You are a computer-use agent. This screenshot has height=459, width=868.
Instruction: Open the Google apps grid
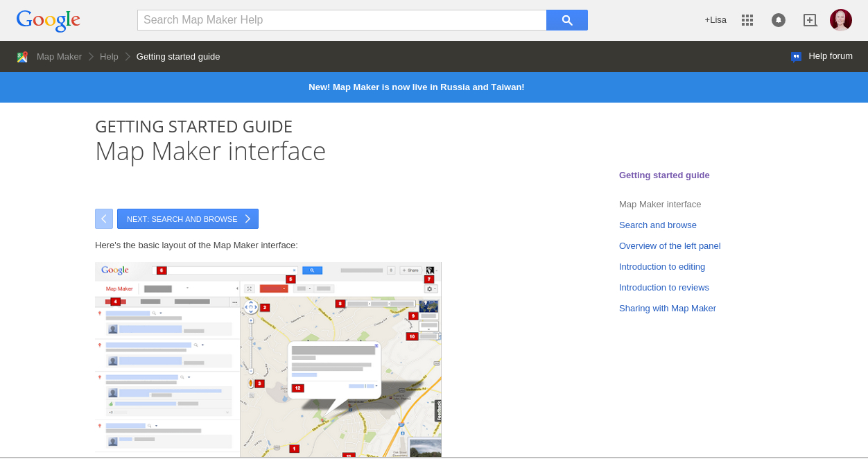tap(747, 20)
